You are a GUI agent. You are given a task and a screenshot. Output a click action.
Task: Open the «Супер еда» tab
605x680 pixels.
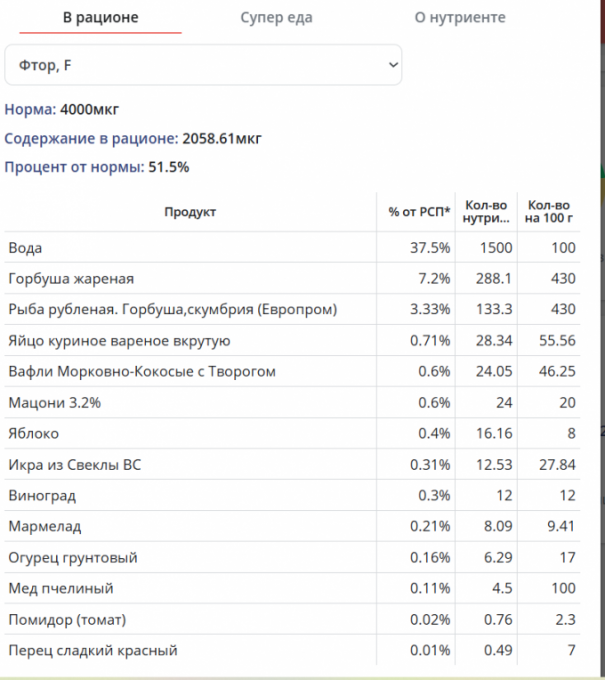pos(276,18)
